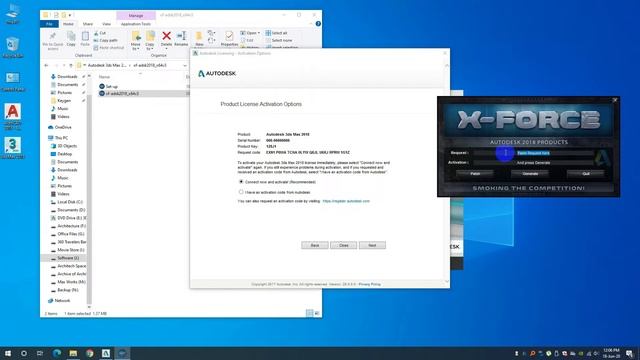Open the Quick Access Toolbar dropdown arrow
Image resolution: width=640 pixels, height=360 pixels.
70,15
